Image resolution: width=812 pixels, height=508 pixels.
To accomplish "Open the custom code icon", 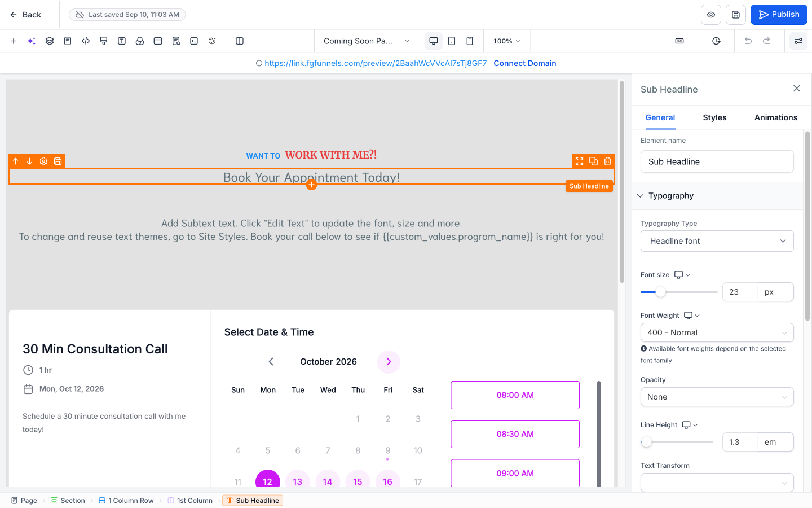I will [86, 41].
